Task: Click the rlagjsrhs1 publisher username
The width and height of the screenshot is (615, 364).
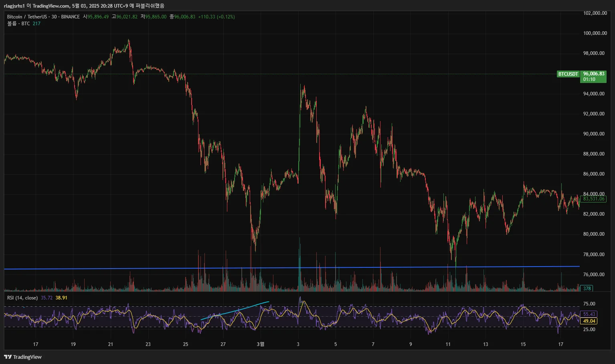Action: [14, 6]
